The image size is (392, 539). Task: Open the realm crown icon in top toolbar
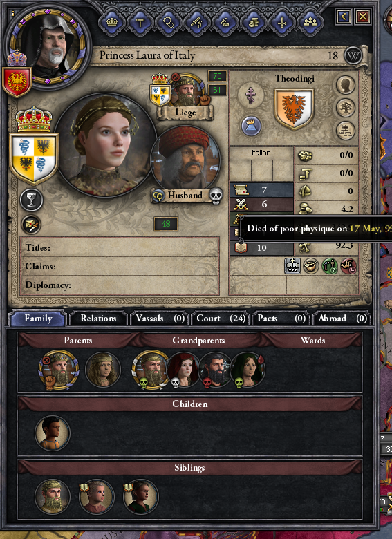click(x=112, y=23)
